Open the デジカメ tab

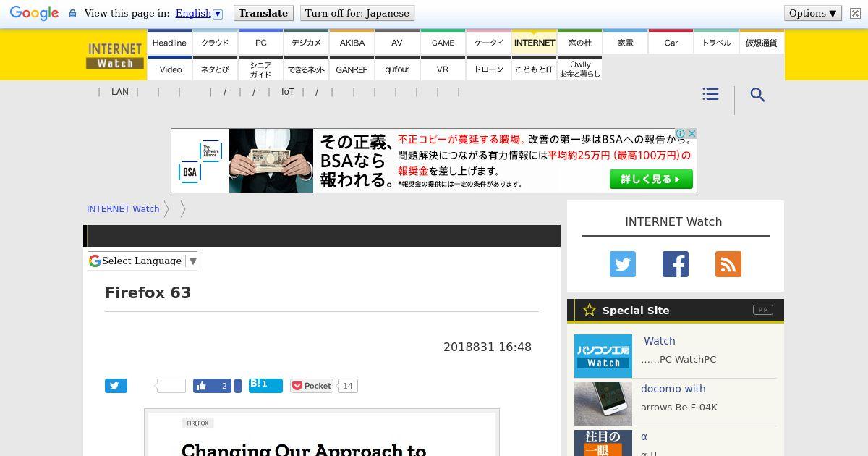point(306,43)
